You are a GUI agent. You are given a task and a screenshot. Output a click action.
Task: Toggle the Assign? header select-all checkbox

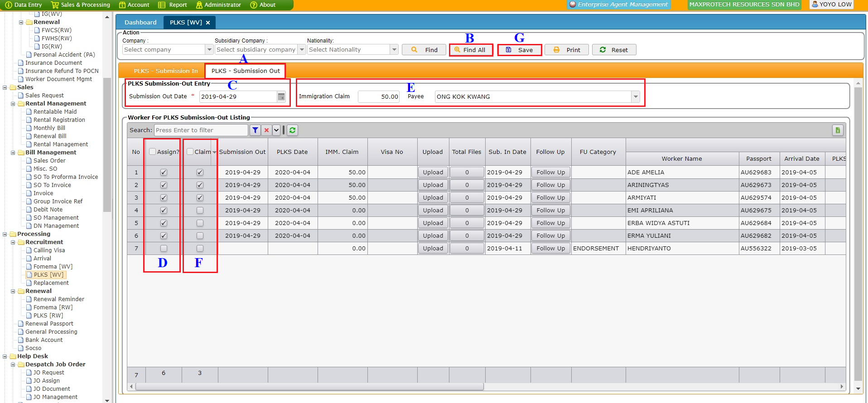(x=153, y=152)
